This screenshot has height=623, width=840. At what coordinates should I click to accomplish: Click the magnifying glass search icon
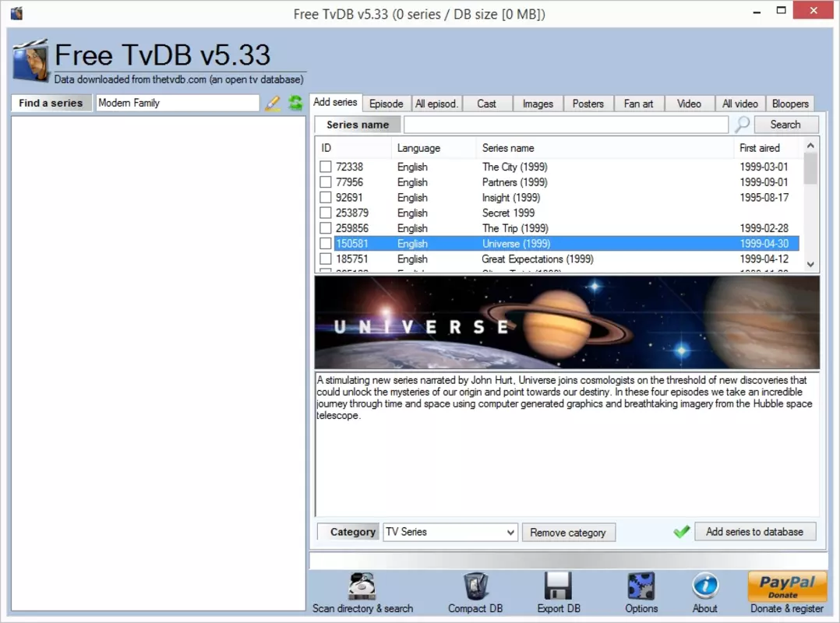(x=742, y=124)
